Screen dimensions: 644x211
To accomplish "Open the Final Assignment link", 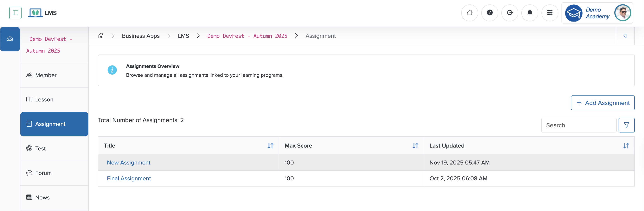I will pos(129,178).
